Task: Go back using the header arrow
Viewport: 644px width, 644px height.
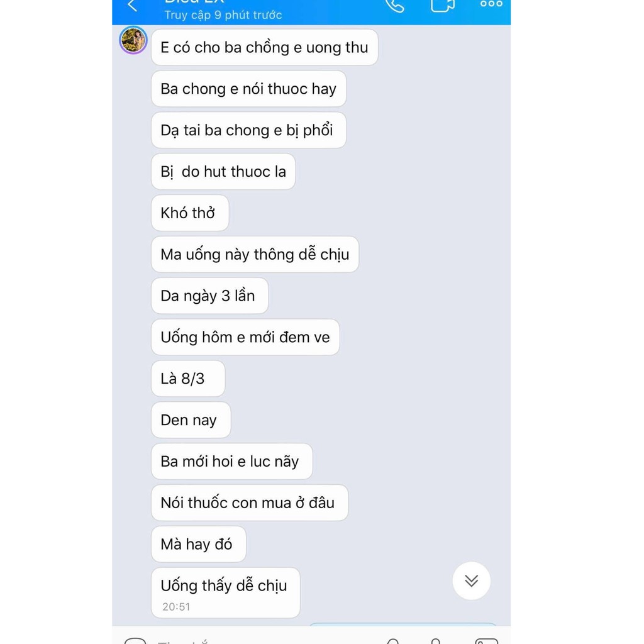Action: [132, 5]
